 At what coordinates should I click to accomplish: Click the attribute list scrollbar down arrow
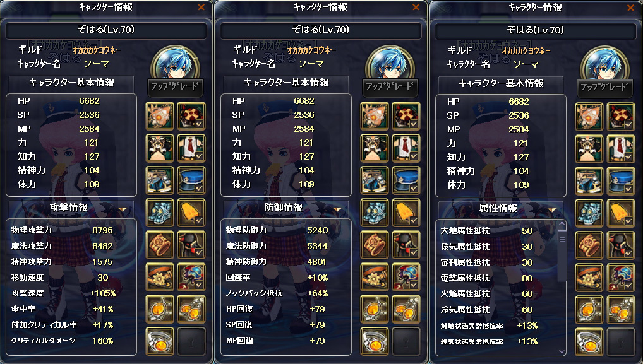coord(562,352)
